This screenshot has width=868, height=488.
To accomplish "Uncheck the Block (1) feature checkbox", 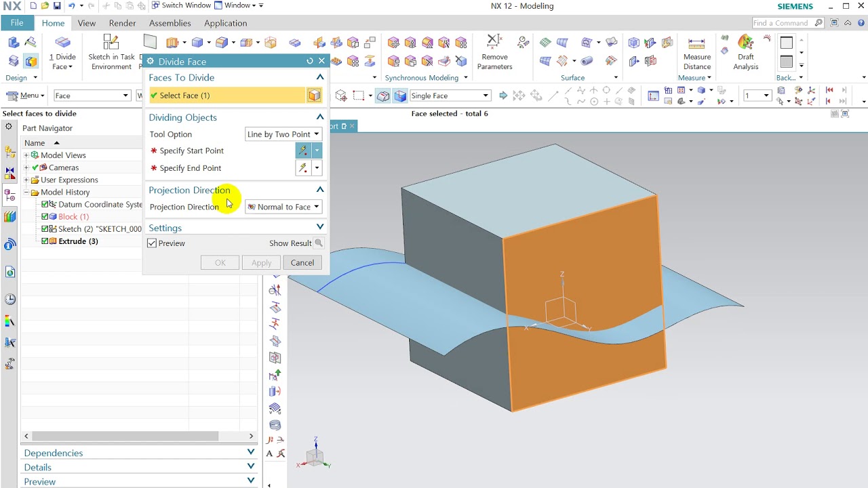I will coord(45,216).
